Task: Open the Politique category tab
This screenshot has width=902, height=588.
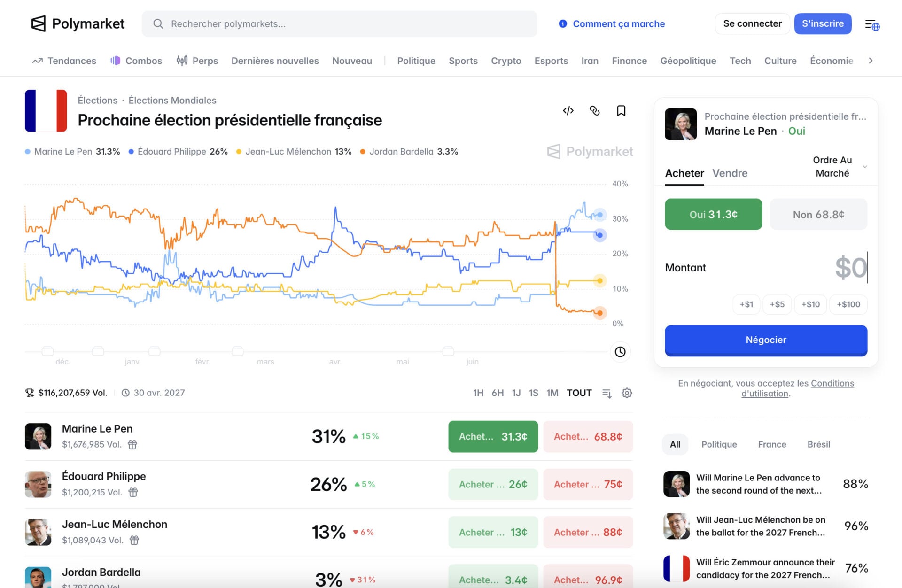Action: pos(416,61)
